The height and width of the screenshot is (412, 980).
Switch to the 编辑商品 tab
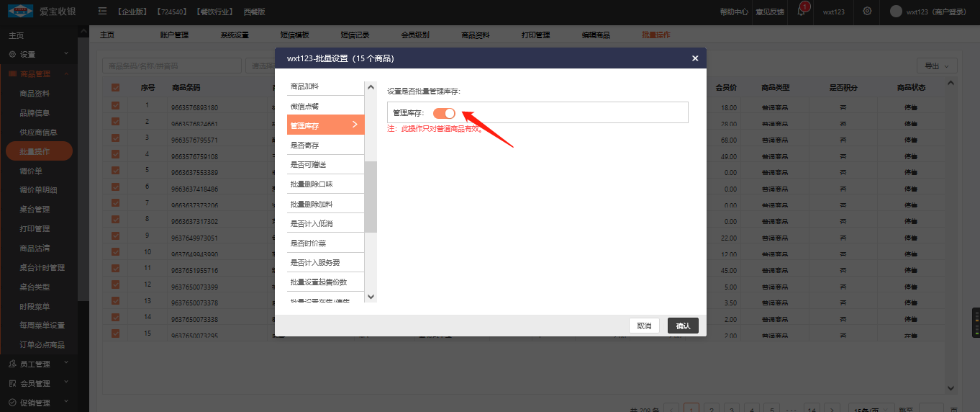[596, 35]
